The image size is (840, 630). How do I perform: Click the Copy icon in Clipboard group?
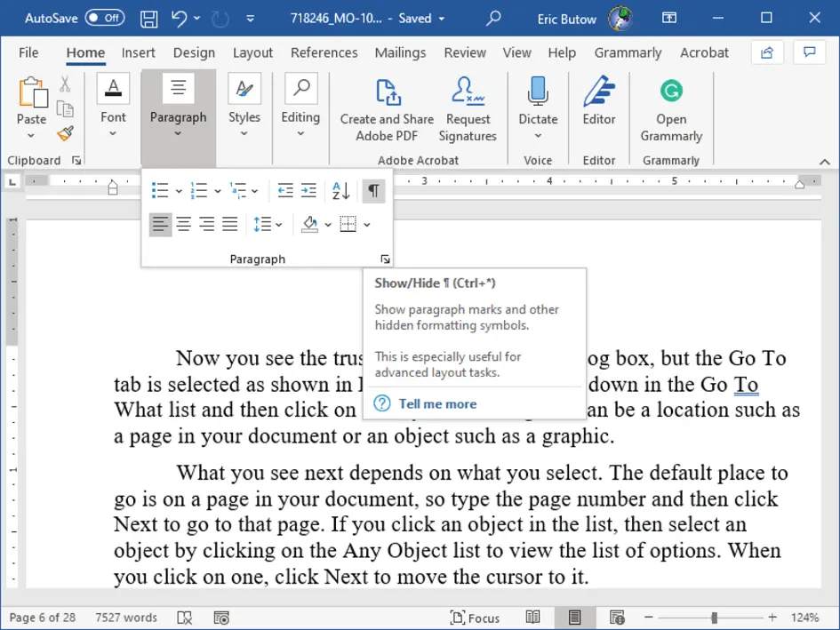click(x=65, y=108)
